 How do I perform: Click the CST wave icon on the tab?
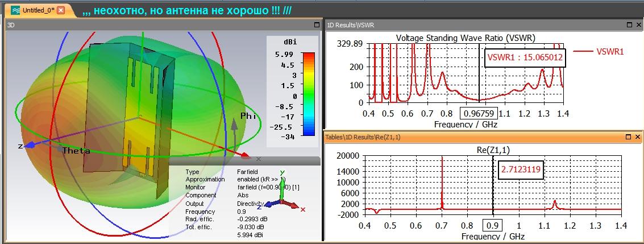(x=15, y=10)
